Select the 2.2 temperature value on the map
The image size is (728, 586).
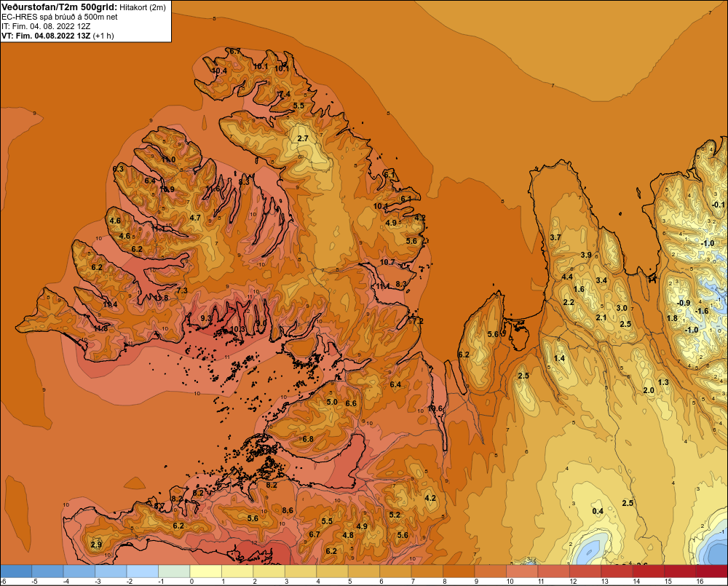click(x=569, y=302)
